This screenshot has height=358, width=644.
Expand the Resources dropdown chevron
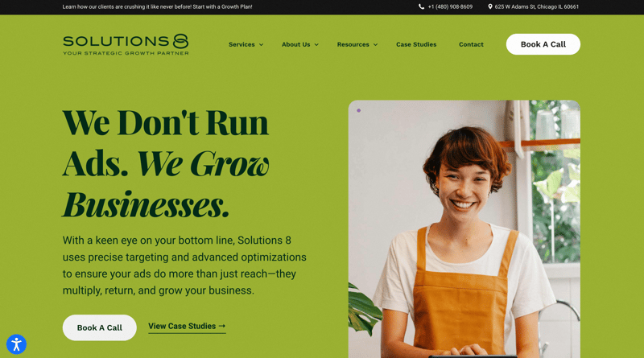(375, 45)
